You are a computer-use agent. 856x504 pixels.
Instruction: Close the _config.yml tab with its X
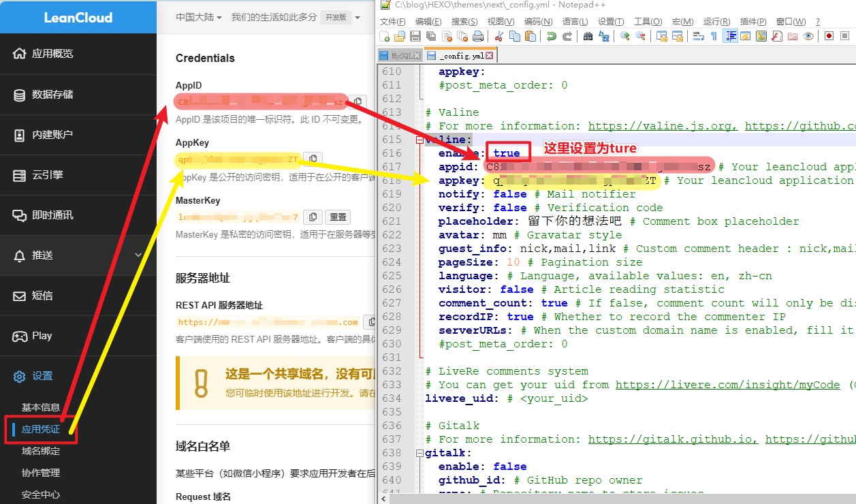click(x=490, y=56)
